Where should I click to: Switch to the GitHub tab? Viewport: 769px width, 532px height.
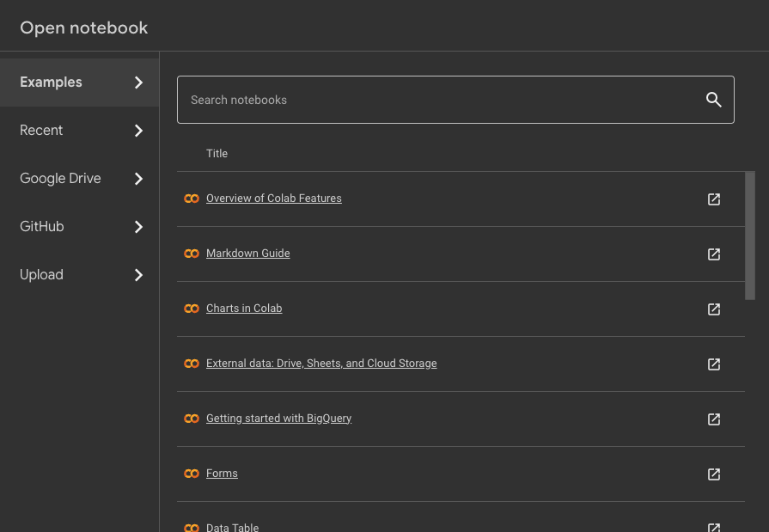(x=79, y=227)
